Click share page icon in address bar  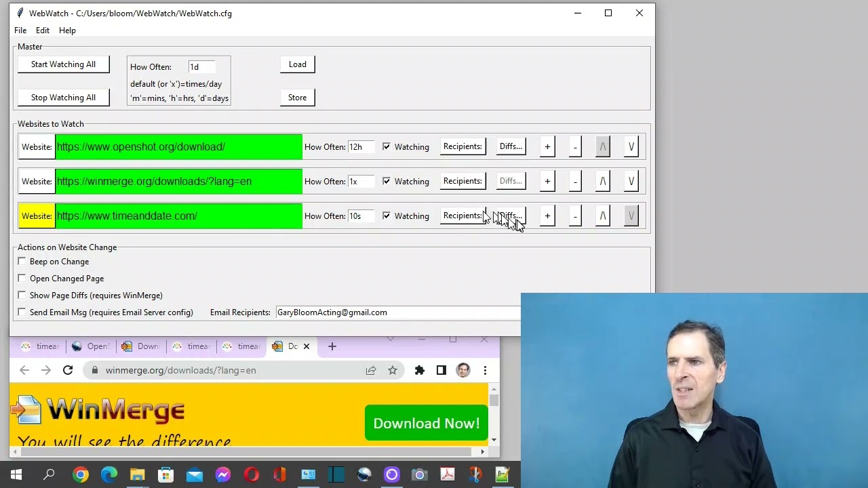(x=371, y=370)
